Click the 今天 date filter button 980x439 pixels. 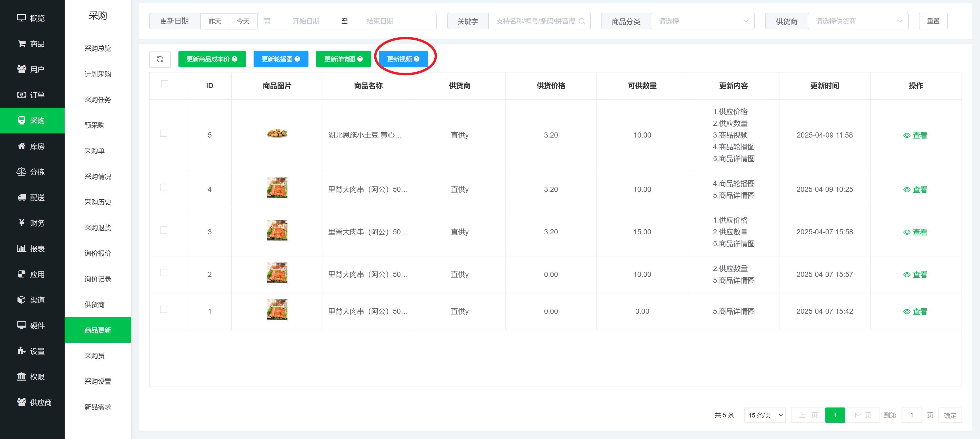[x=243, y=21]
